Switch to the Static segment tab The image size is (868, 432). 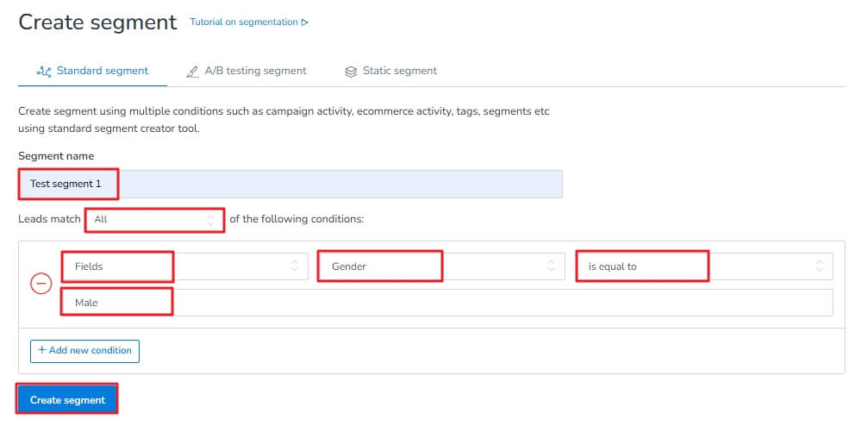(399, 71)
